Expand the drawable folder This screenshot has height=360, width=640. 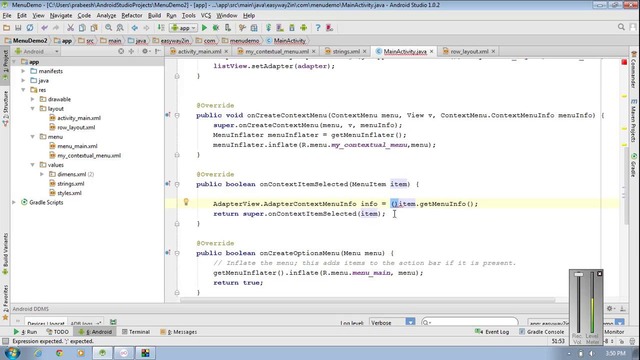[33, 99]
